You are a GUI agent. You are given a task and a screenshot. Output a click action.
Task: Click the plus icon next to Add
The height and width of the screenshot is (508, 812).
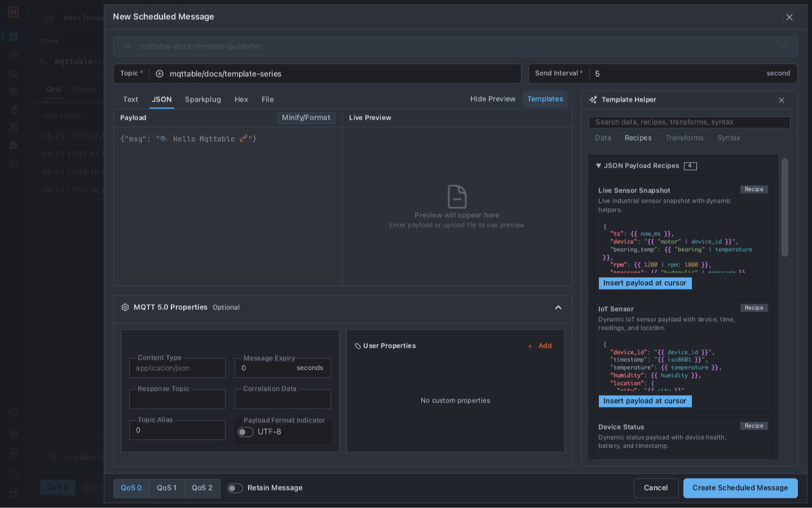530,347
